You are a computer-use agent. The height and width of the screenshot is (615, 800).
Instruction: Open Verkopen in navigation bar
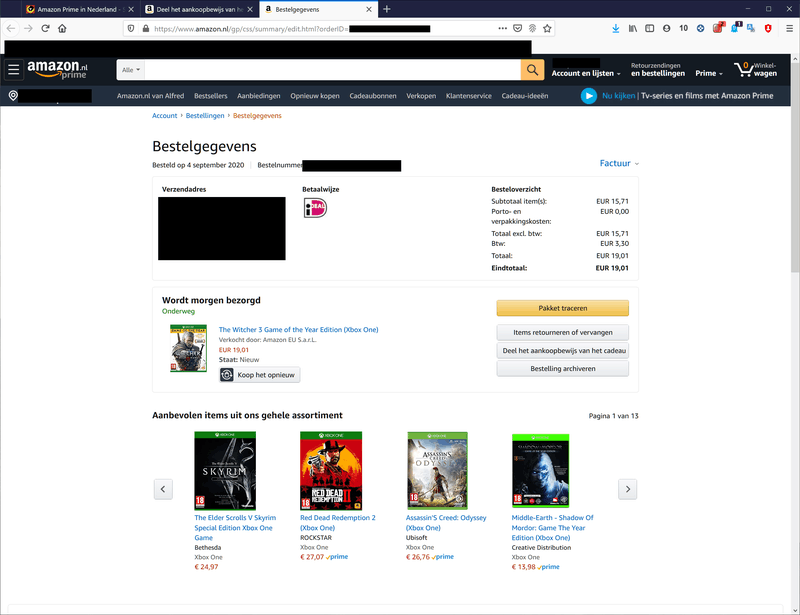coord(421,96)
